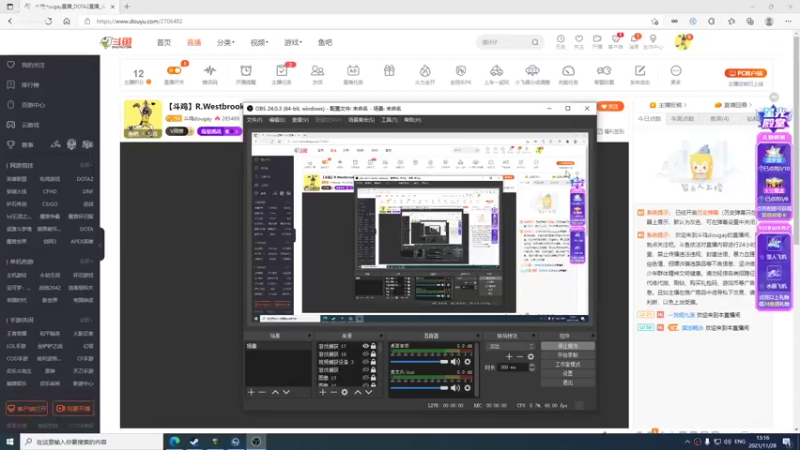Toggle visibility eye of the OBS source numbered 16

(365, 354)
